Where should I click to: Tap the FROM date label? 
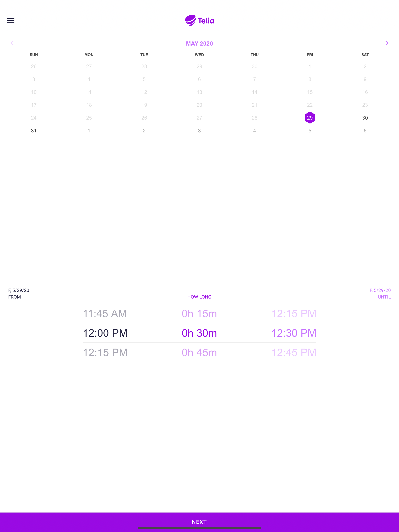coord(19,293)
